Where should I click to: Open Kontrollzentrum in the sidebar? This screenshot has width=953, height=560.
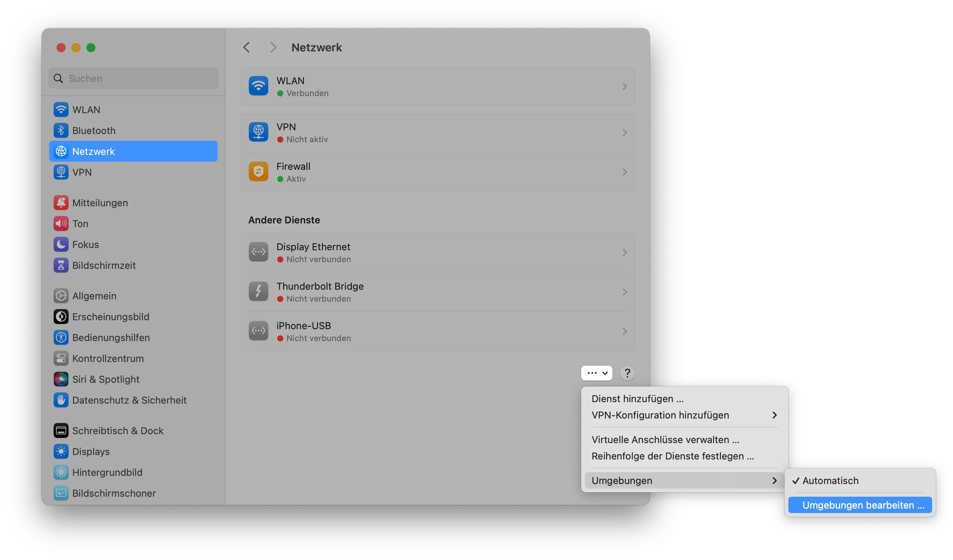click(108, 358)
